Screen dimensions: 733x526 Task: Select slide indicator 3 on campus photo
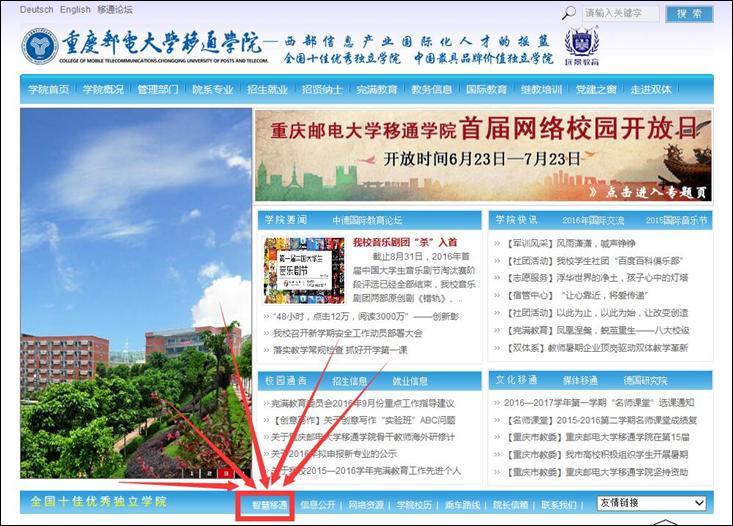(x=225, y=473)
